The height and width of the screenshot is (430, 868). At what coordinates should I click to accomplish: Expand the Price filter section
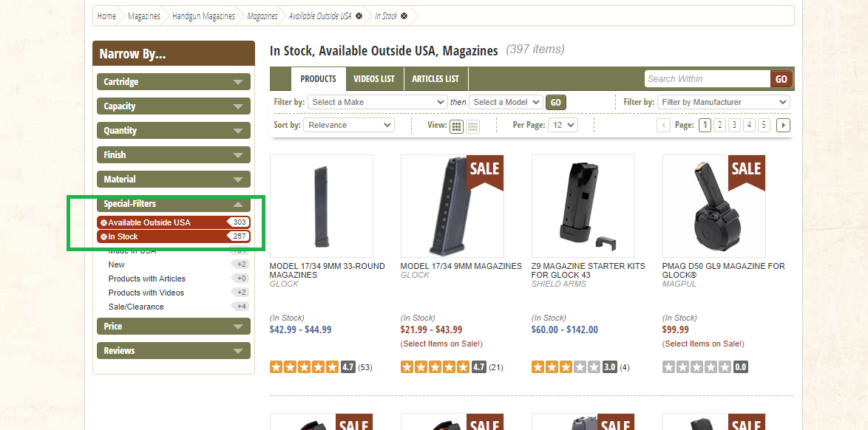(x=173, y=327)
